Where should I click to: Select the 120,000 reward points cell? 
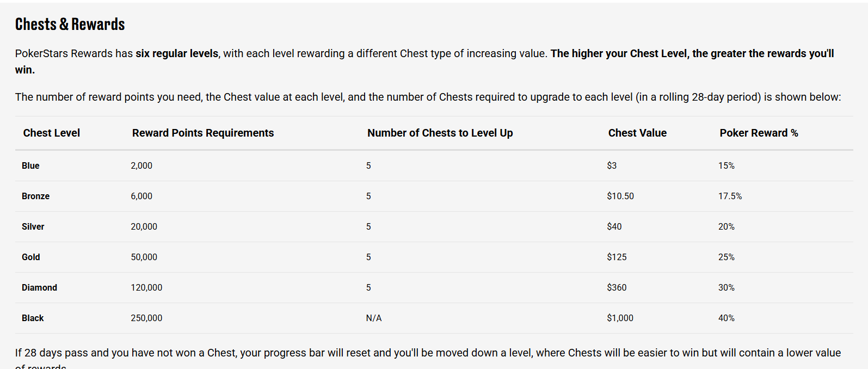146,287
